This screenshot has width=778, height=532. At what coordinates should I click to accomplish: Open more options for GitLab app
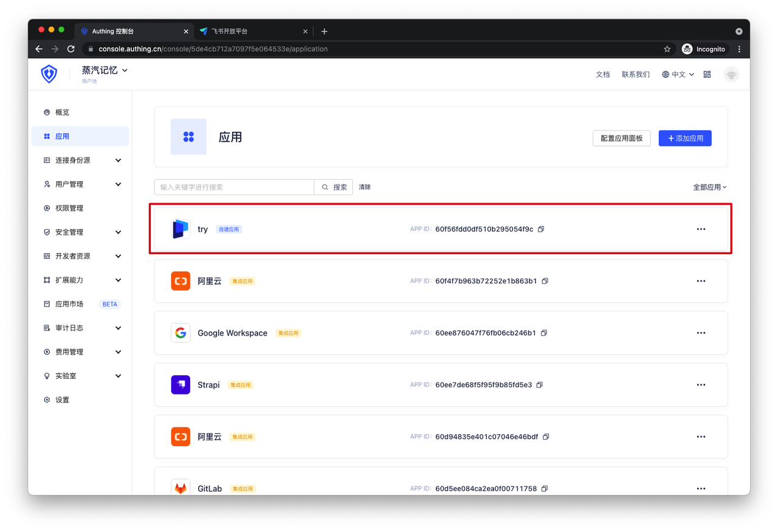pyautogui.click(x=701, y=489)
